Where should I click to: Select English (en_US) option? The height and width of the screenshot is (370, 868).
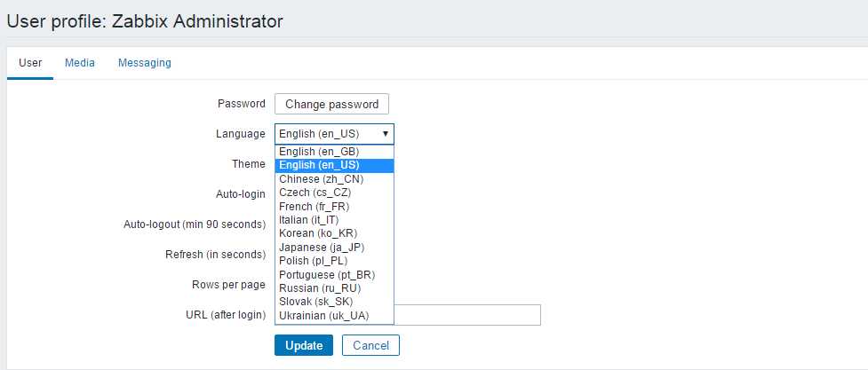point(334,165)
